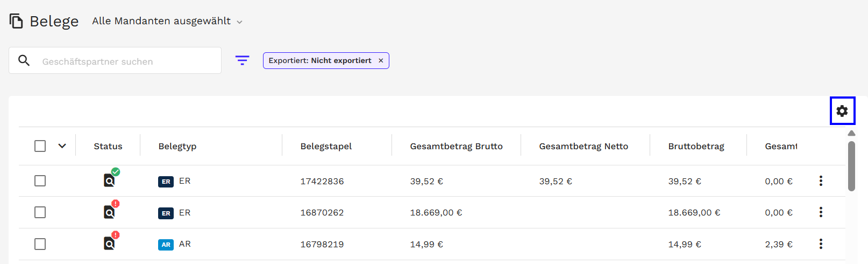Open the filter options icon
Screen dimensions: 868x264
tap(243, 60)
